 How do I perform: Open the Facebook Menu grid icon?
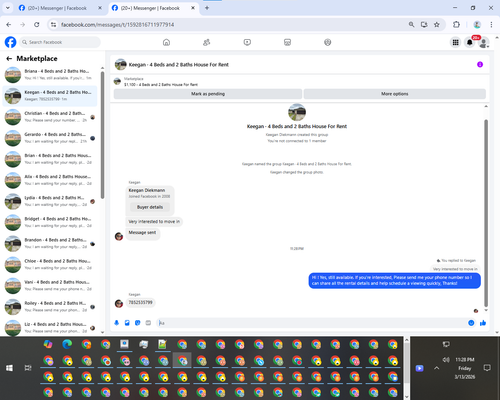click(455, 42)
